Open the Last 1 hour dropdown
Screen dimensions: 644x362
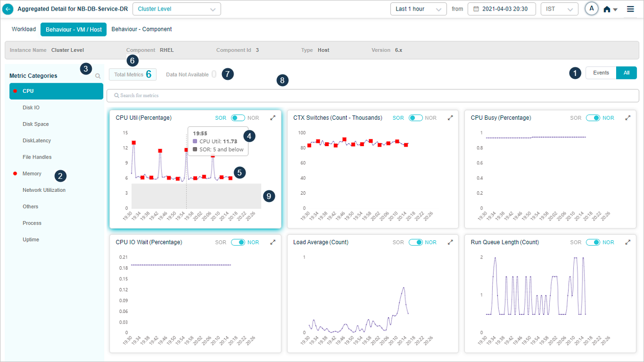[418, 9]
